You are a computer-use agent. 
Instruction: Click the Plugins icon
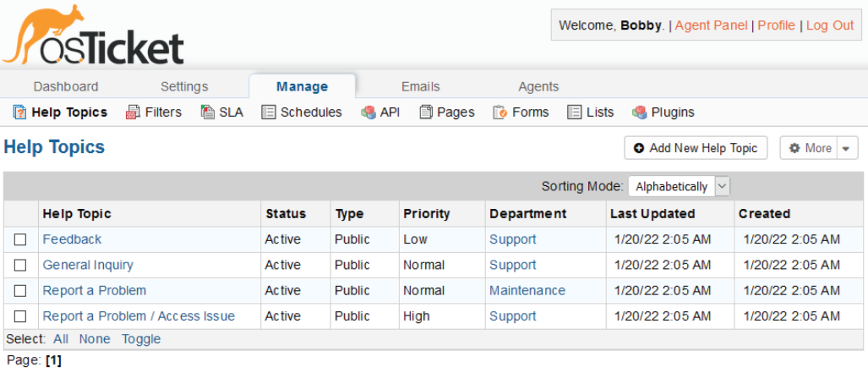(x=639, y=112)
